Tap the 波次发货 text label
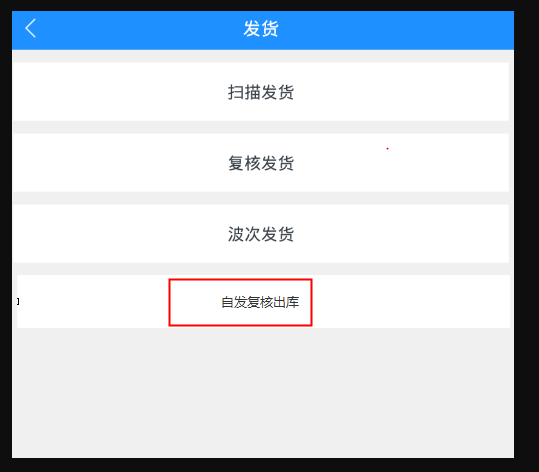Image resolution: width=539 pixels, height=472 pixels. tap(261, 234)
